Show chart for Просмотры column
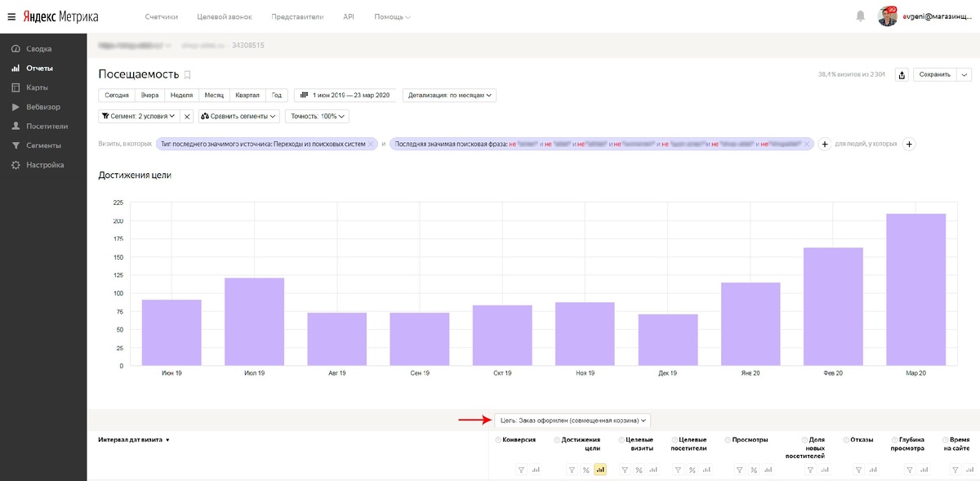This screenshot has width=980, height=481. 769,470
